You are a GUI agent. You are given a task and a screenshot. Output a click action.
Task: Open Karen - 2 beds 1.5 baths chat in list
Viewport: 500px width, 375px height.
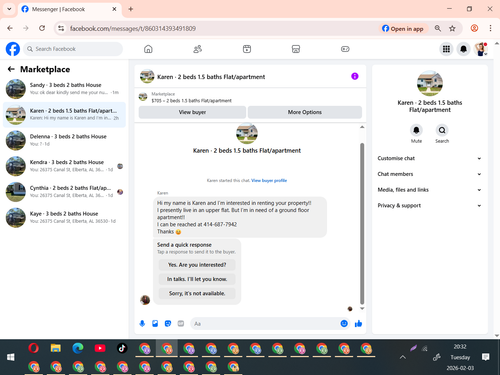click(x=64, y=114)
